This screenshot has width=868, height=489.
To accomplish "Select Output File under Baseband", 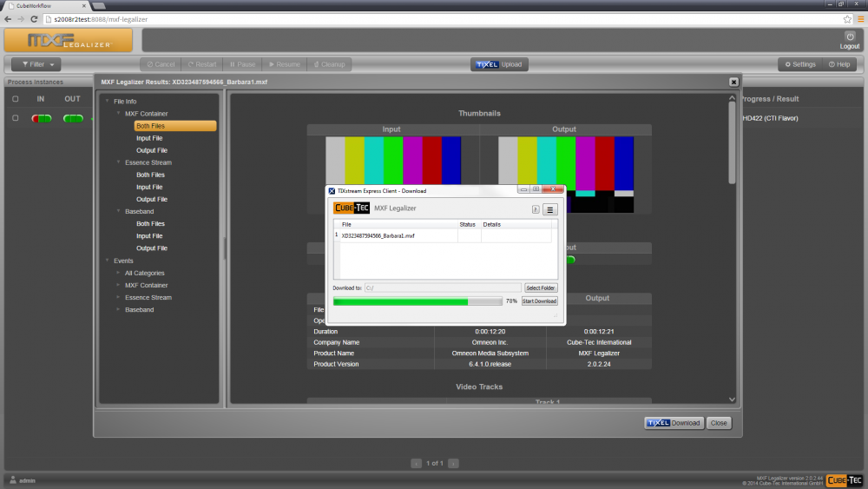I will 151,248.
